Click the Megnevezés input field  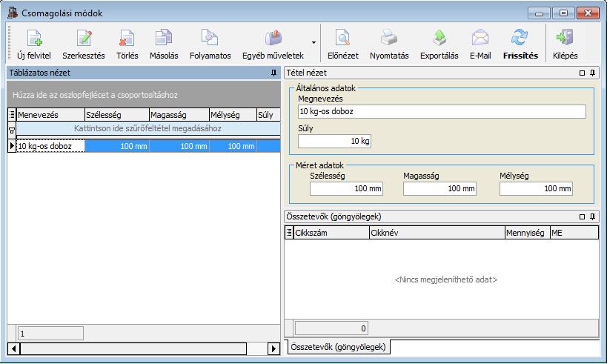tap(442, 111)
